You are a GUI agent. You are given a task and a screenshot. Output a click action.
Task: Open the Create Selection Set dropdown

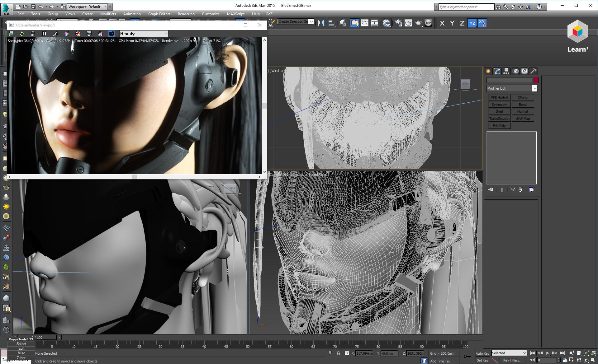pos(296,21)
